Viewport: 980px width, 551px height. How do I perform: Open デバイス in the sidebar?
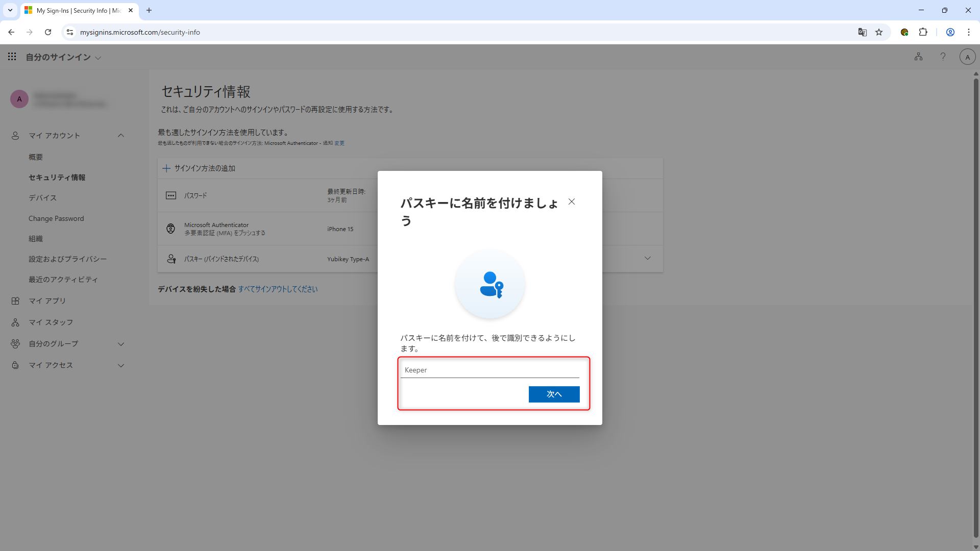42,198
